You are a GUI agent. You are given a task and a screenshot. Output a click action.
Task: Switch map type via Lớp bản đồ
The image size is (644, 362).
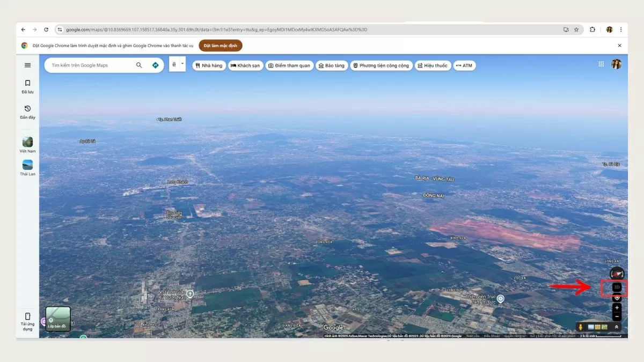tap(58, 319)
